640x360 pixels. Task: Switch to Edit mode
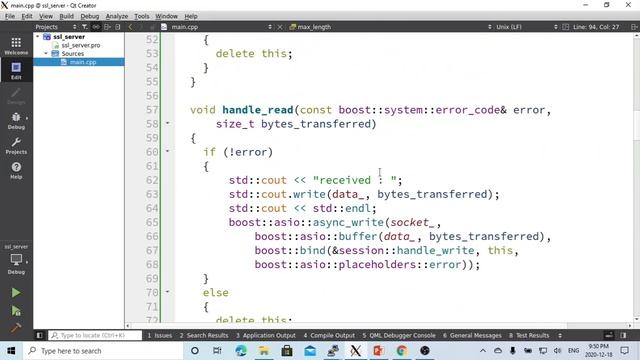pos(16,70)
